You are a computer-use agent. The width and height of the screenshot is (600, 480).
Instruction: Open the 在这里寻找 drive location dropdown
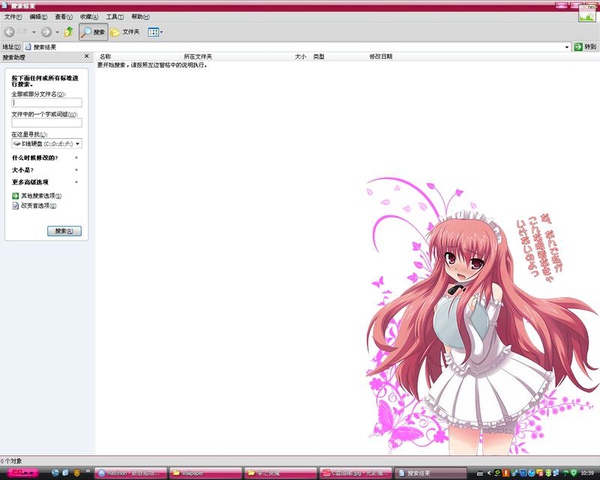[x=47, y=144]
